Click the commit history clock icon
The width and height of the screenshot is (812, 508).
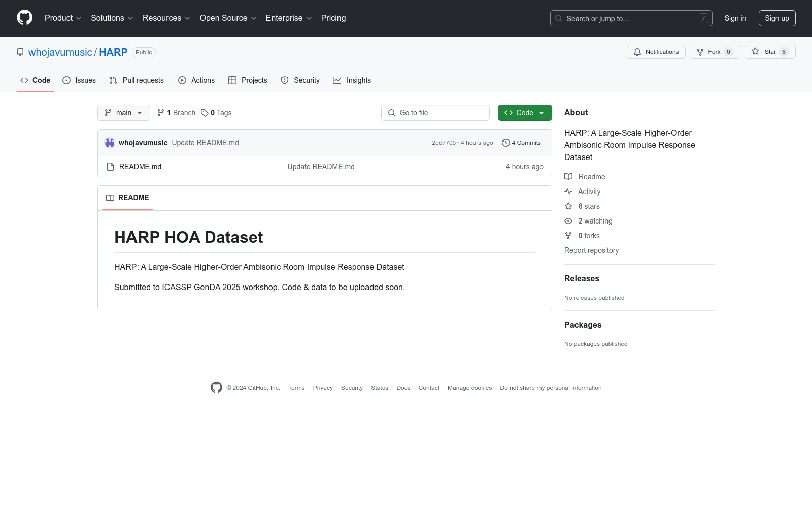(x=505, y=143)
